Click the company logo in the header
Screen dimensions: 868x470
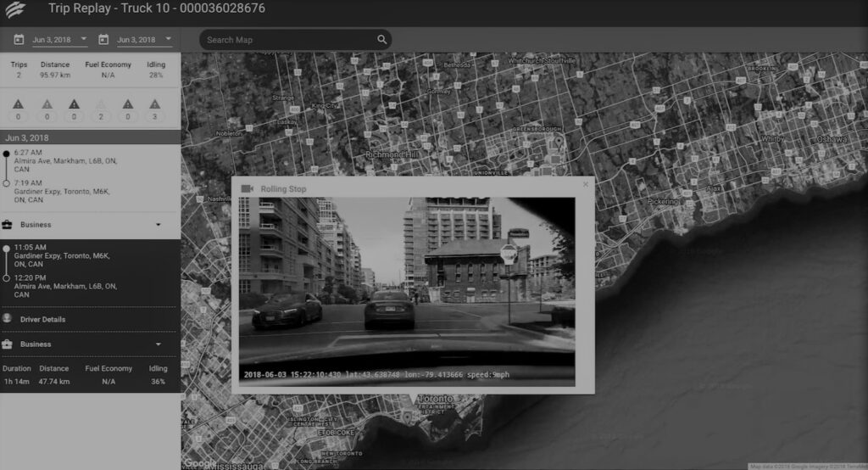[x=17, y=11]
